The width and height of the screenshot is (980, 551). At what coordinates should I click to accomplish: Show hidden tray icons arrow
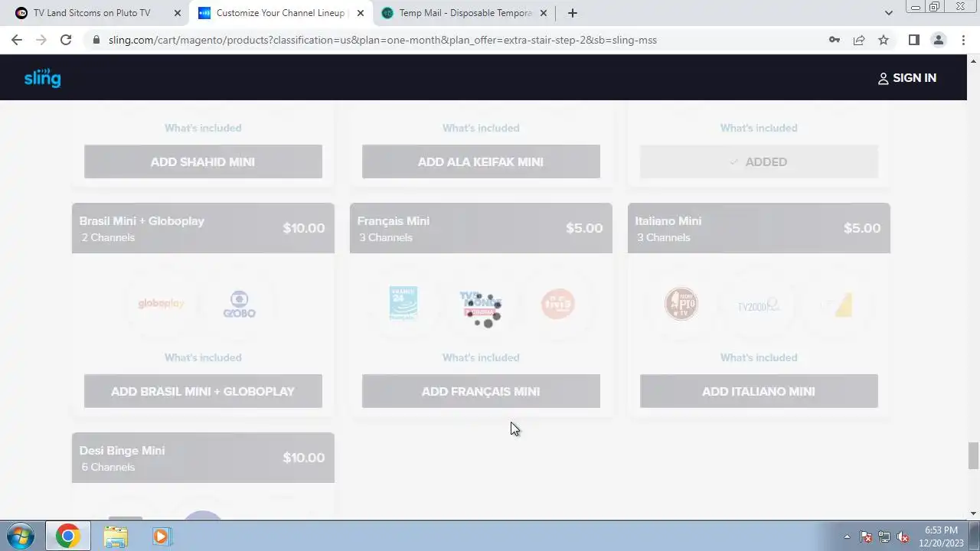coord(847,536)
